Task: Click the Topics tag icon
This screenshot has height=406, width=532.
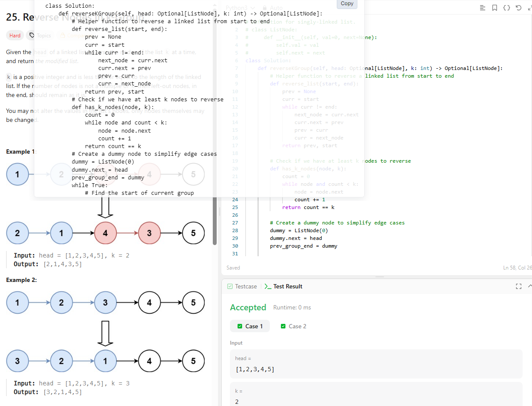Action: tap(32, 36)
